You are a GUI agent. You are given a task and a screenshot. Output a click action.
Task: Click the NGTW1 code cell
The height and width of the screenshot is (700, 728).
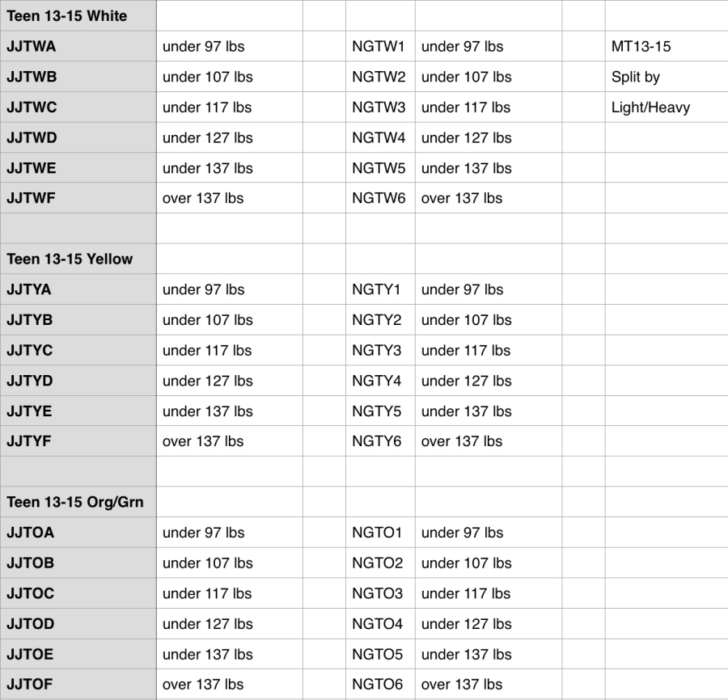pyautogui.click(x=378, y=47)
